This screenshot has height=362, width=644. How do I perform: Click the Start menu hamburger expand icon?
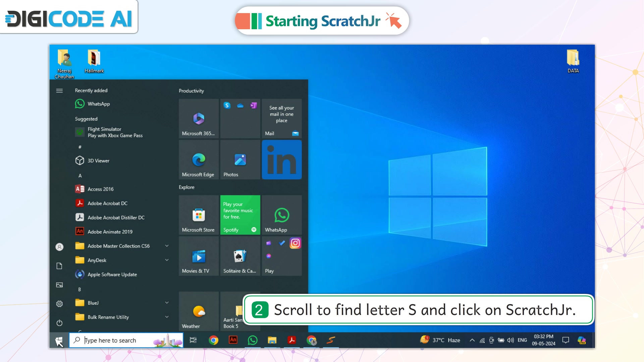click(59, 91)
